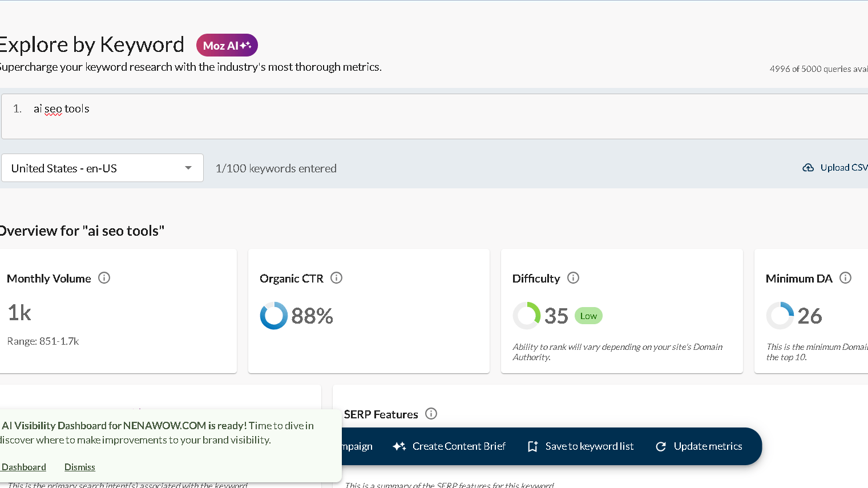The width and height of the screenshot is (868, 488).
Task: Click '4996 of 5000 queries' counter
Action: point(818,69)
